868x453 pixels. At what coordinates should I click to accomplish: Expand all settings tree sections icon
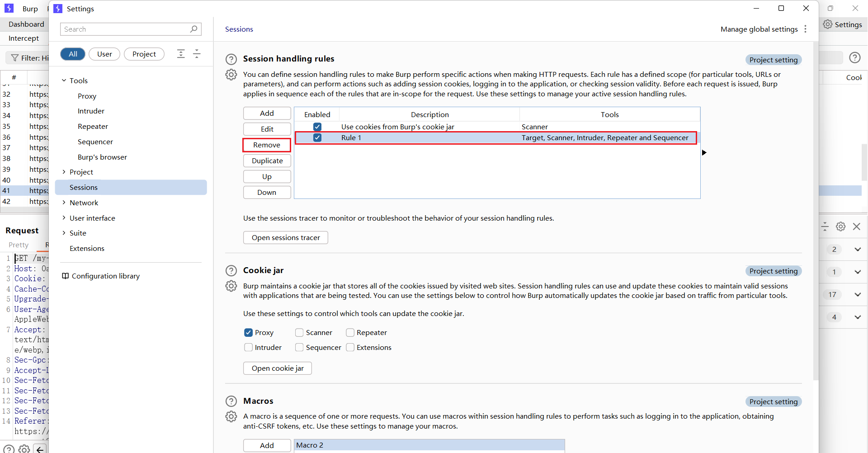click(x=181, y=54)
